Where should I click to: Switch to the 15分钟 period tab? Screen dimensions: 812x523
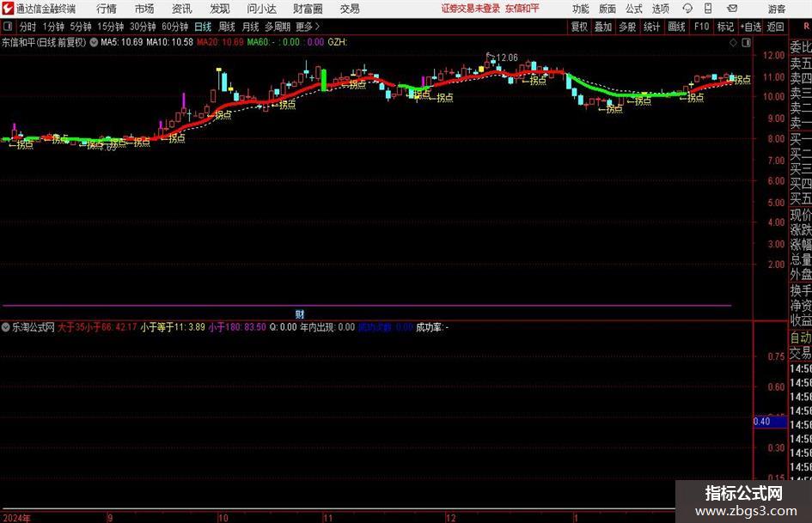click(x=111, y=27)
